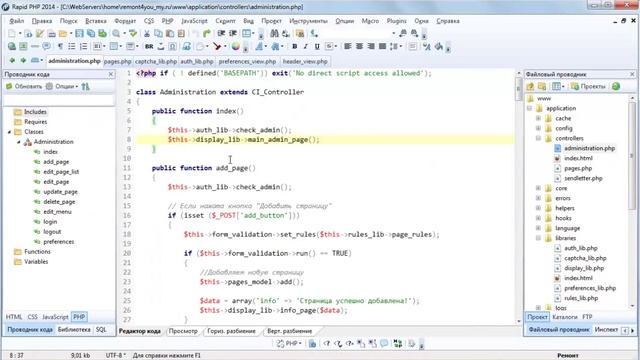Open the Инструменты menu
The image size is (640, 360).
pos(308,21)
